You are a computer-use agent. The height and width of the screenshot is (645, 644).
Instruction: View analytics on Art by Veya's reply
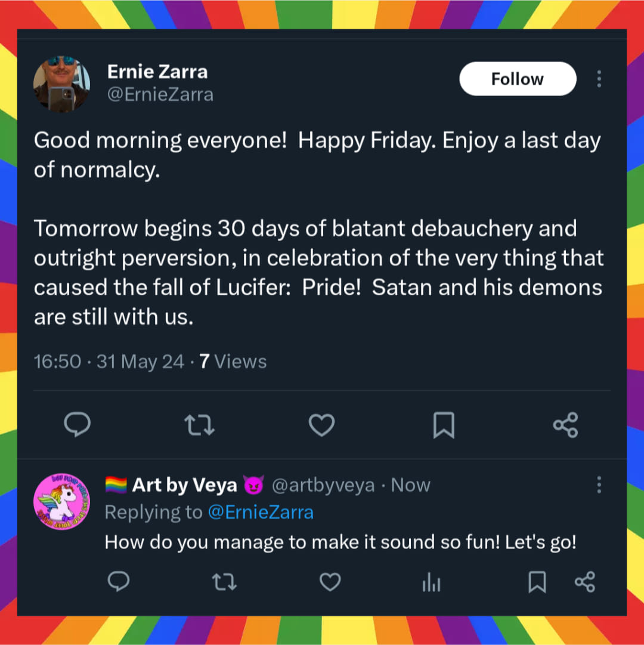(x=431, y=582)
